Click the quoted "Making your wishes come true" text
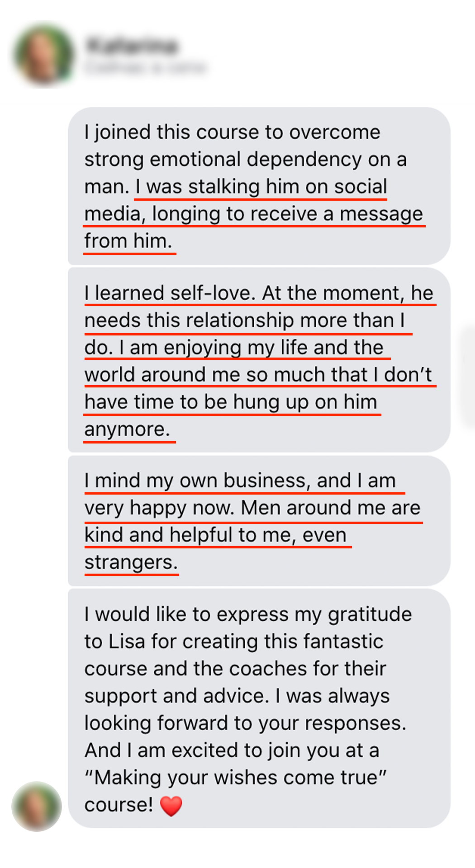The height and width of the screenshot is (868, 475). 235,778
